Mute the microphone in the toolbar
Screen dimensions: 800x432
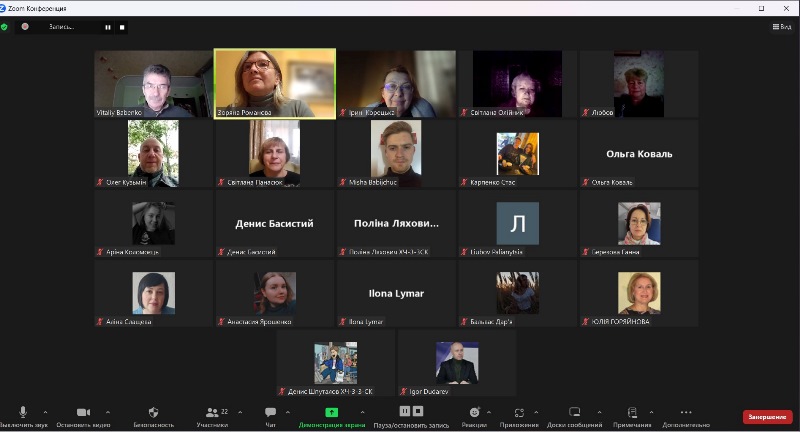[x=23, y=412]
